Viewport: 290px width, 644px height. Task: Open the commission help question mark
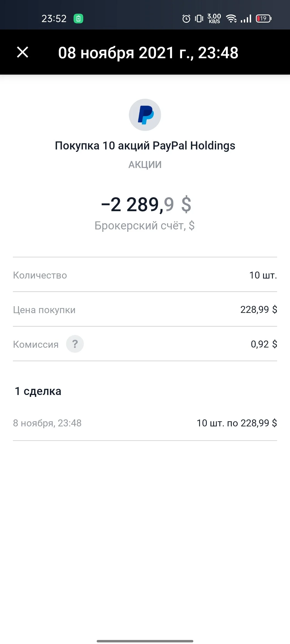click(x=75, y=344)
